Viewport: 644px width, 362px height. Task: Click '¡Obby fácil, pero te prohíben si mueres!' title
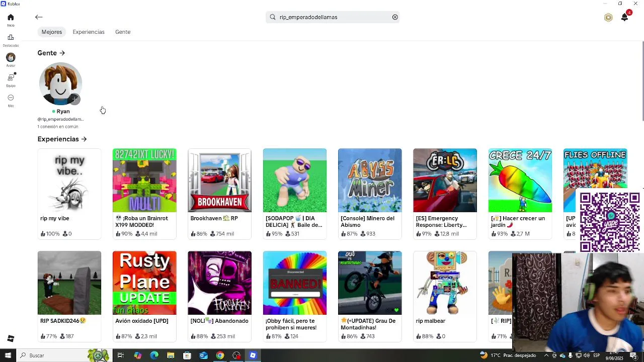click(x=291, y=324)
